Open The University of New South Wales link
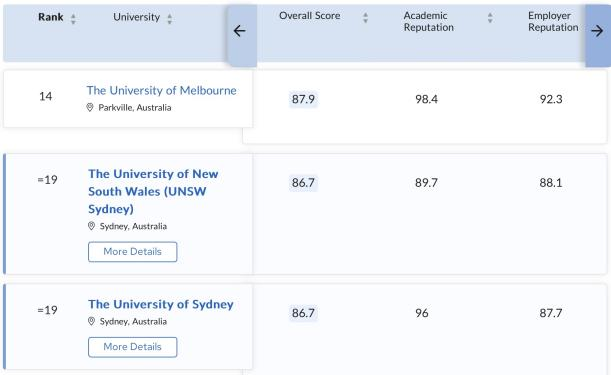Image resolution: width=611 pixels, height=375 pixels. pyautogui.click(x=153, y=191)
